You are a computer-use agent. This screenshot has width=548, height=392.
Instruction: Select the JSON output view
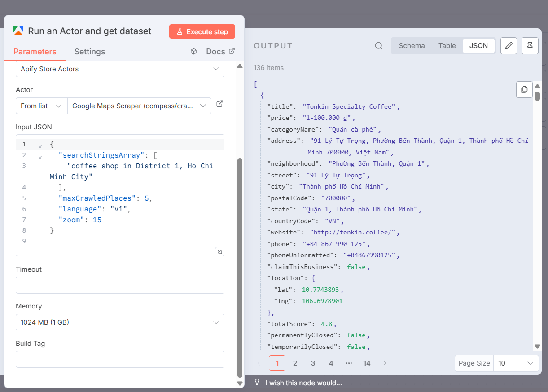point(478,46)
